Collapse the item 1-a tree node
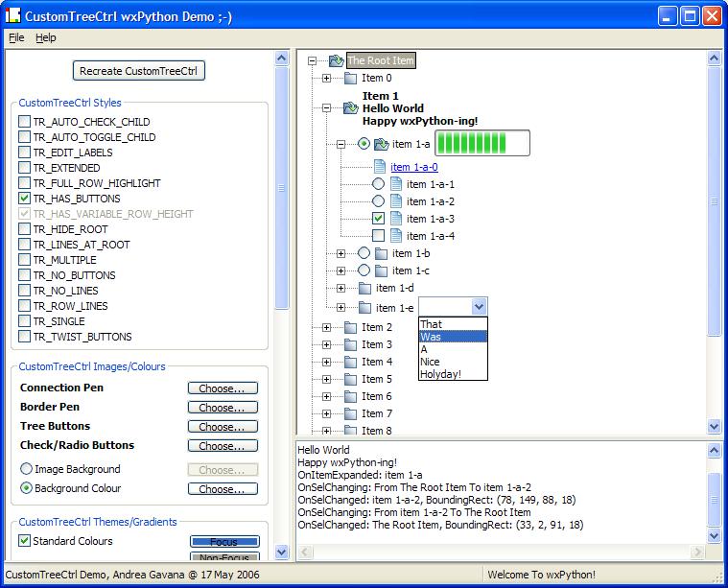728x588 pixels. 341,145
